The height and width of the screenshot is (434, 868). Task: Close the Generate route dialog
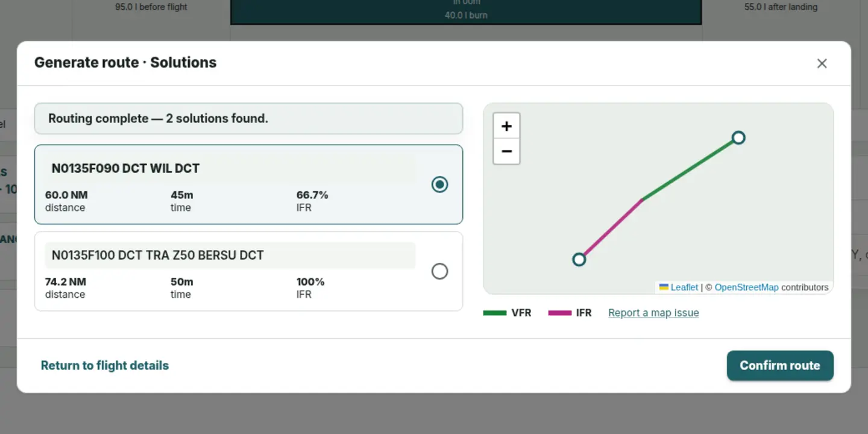click(822, 63)
